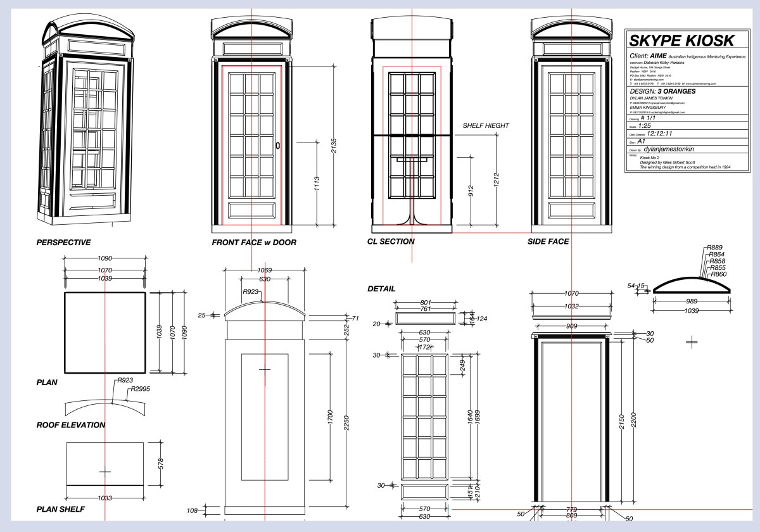Click the door handle on the front face drawing
Image resolution: width=760 pixels, height=532 pixels.
point(278,146)
